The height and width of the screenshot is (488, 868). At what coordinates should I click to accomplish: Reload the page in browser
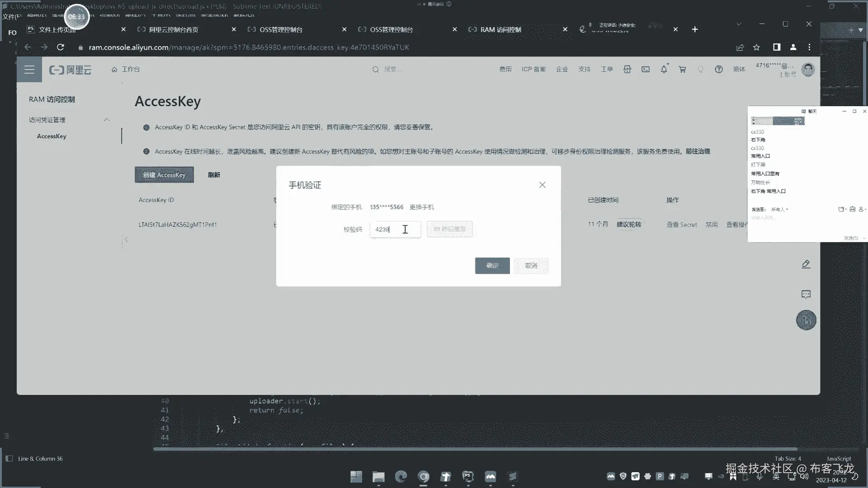60,47
